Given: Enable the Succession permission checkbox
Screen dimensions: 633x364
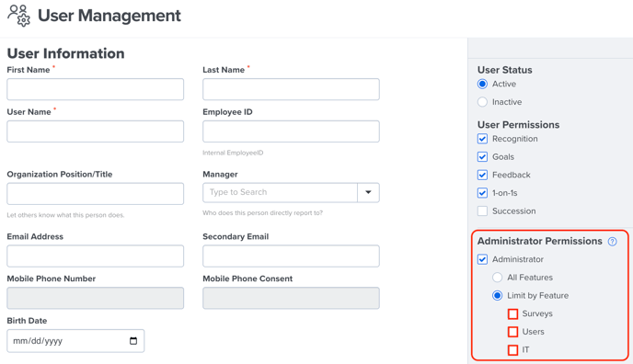Looking at the screenshot, I should point(482,210).
